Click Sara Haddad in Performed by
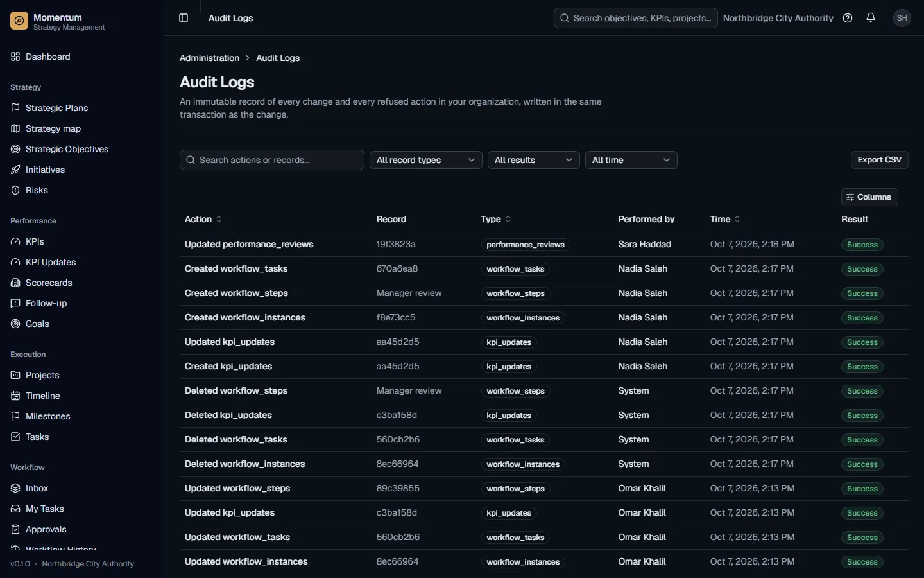 pos(645,244)
